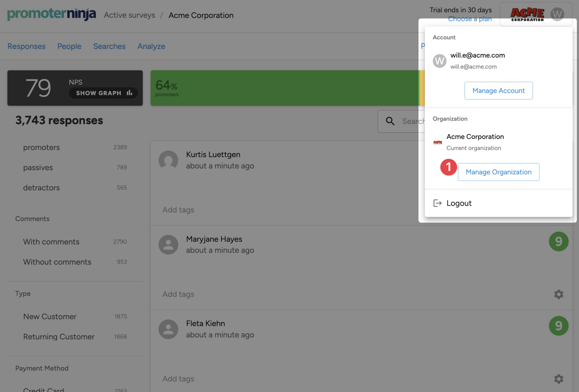Click Fleta Kiehn's avatar icon
Screen dimensions: 579x392
coord(168,329)
